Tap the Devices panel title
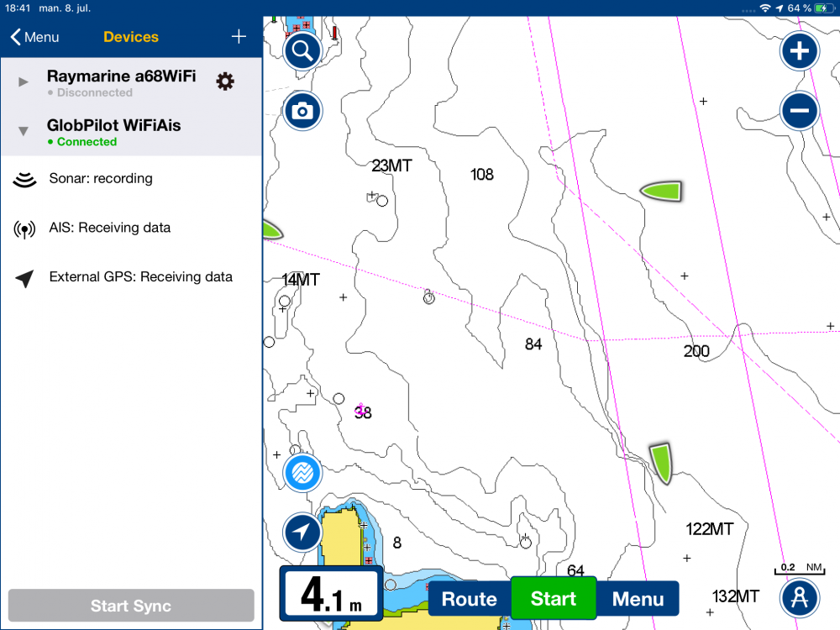Screen dimensions: 840x630 point(131,37)
